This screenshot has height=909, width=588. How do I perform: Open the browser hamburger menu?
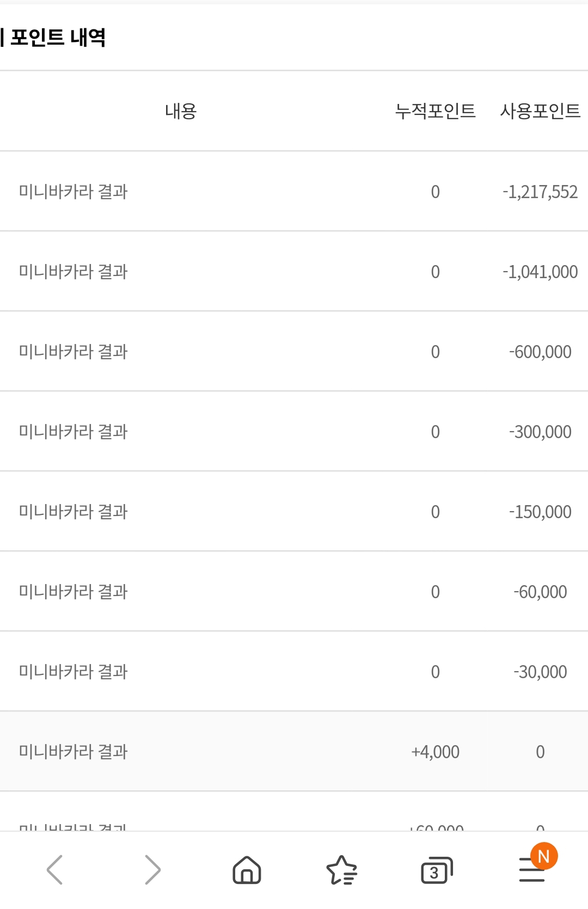tap(532, 870)
